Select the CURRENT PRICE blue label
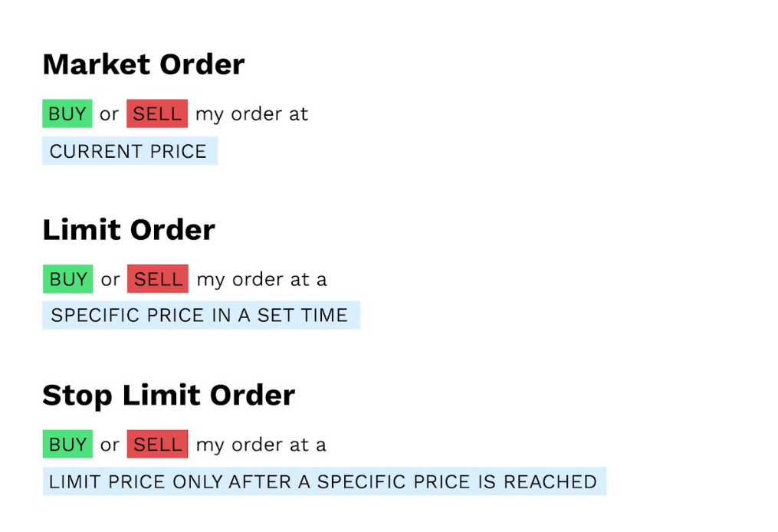Viewport: 778px width, 532px height. coord(130,151)
